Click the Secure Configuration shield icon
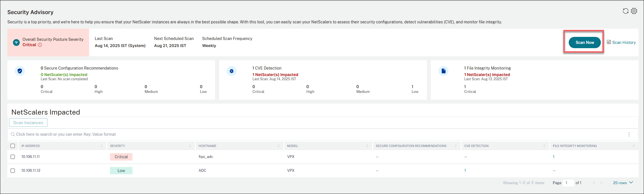The image size is (644, 194). tap(20, 71)
